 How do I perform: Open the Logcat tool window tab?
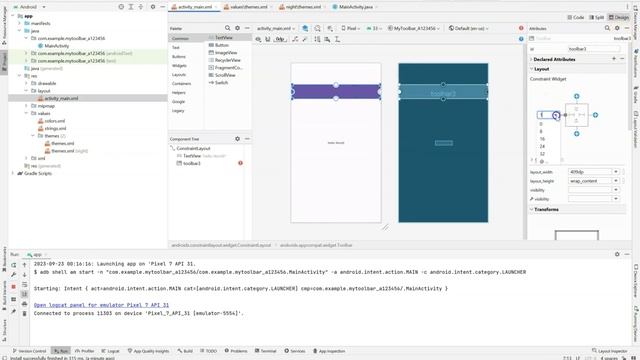(x=110, y=351)
